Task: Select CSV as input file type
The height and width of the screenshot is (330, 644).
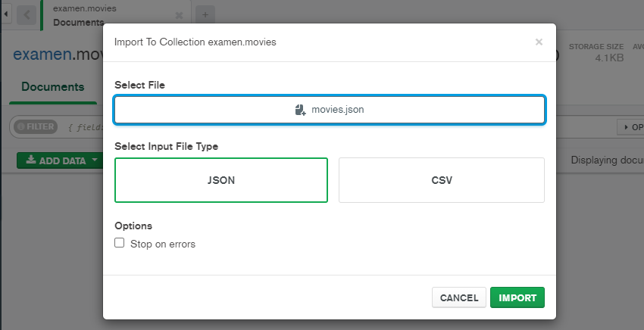Action: tap(442, 180)
